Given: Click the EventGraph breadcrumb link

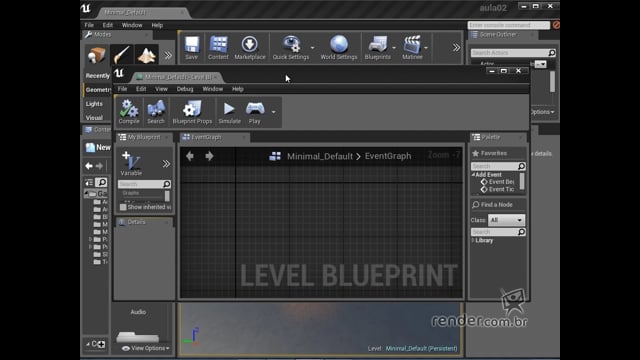Looking at the screenshot, I should click(x=388, y=156).
